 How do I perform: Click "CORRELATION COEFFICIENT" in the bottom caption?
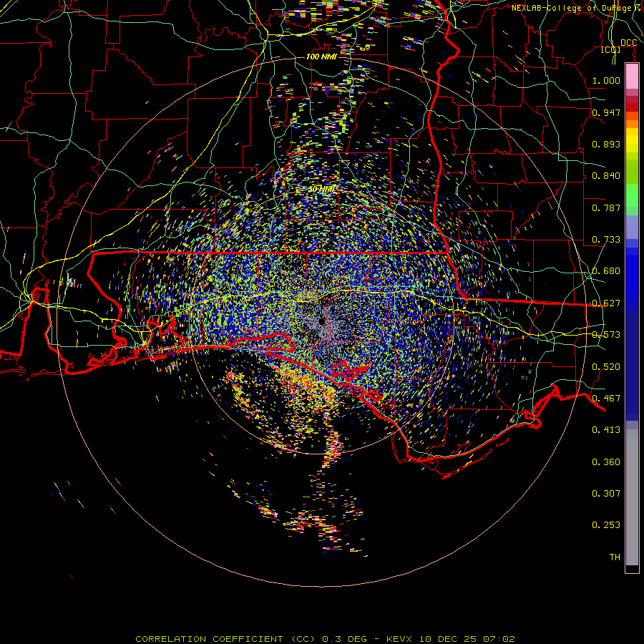point(209,639)
